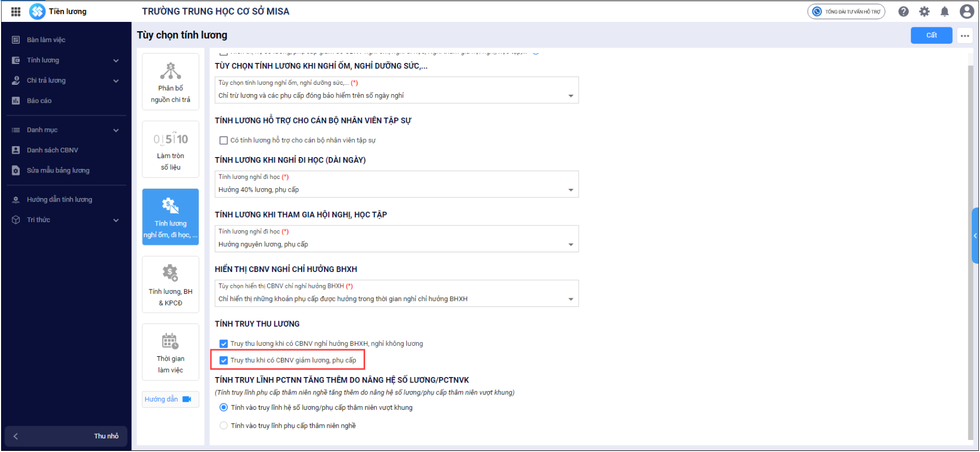The image size is (980, 452).
Task: Click the Thời gian làm việc calendar icon
Action: click(x=170, y=341)
